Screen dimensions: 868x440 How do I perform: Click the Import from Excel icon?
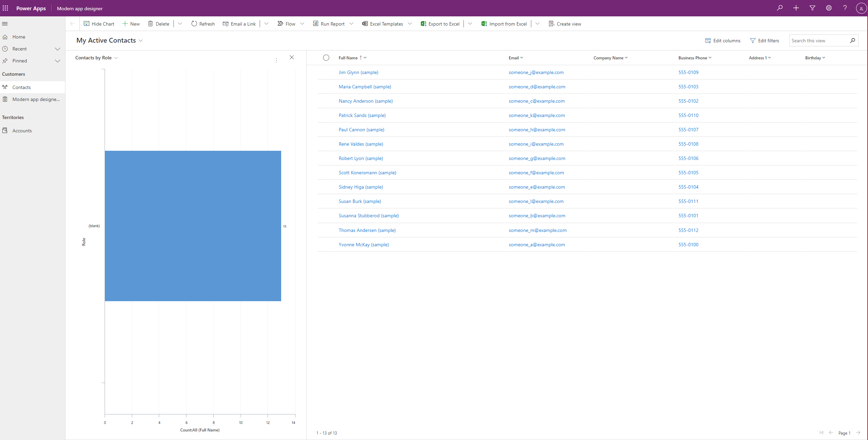pos(484,24)
